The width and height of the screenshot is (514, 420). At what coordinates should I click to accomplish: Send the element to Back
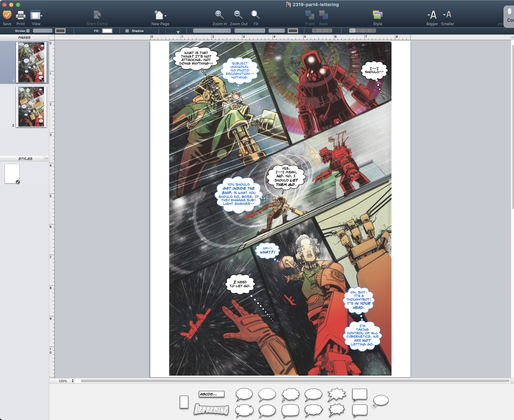coord(323,15)
